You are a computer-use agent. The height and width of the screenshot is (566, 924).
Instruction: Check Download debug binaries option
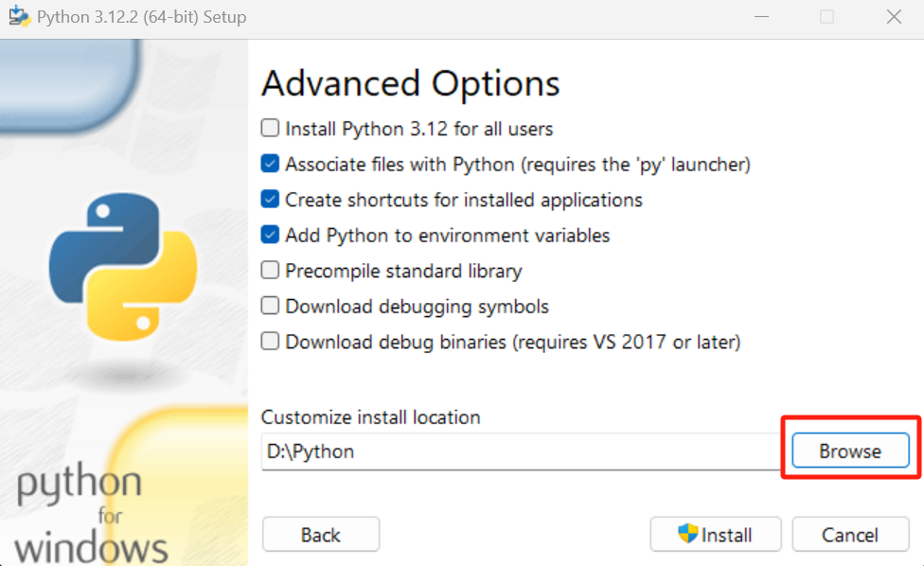(271, 342)
